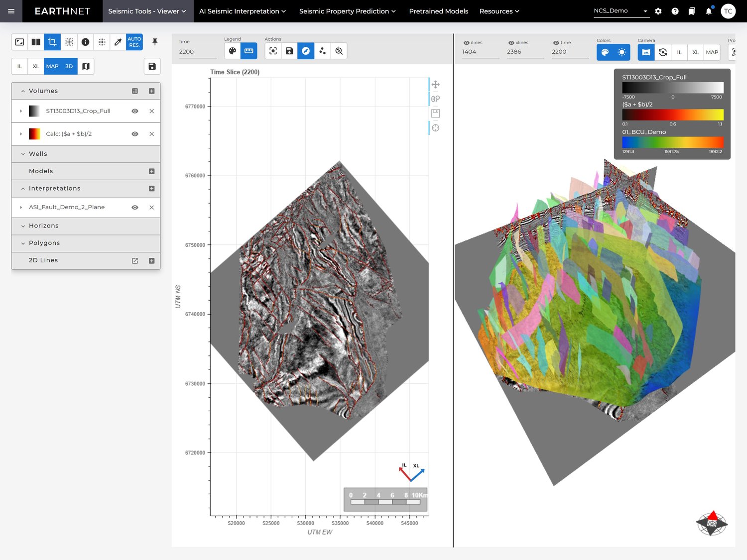Open the notifications bell
The image size is (747, 560).
pyautogui.click(x=709, y=11)
